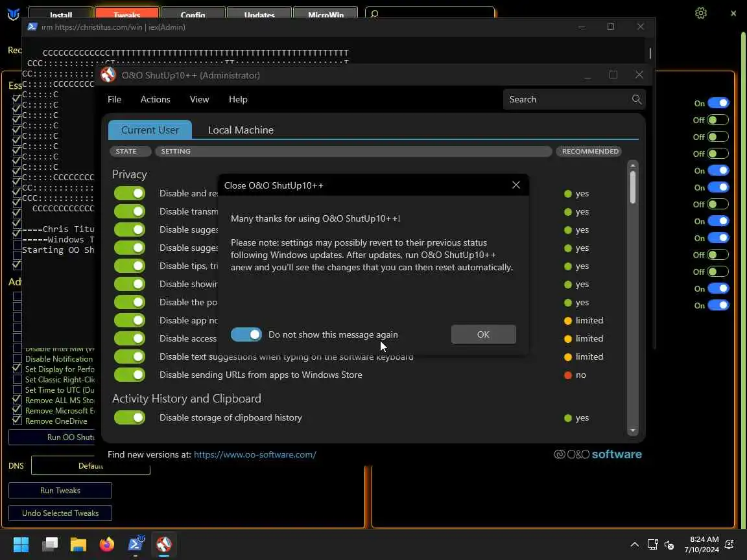Open the File menu in O&O ShutUp10++

114,99
